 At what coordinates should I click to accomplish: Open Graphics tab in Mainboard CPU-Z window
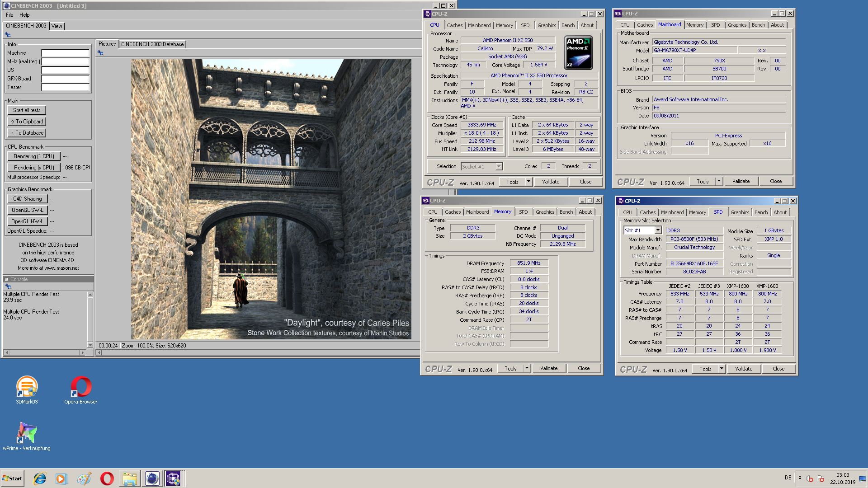(737, 25)
